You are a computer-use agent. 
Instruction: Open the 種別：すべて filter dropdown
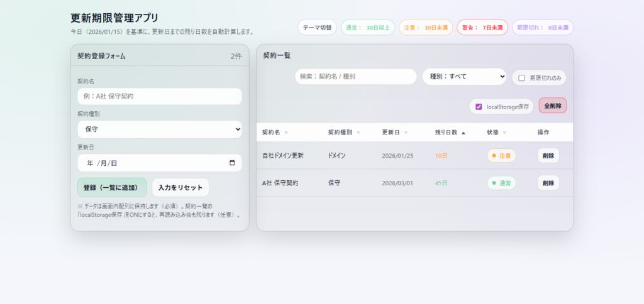coord(464,77)
